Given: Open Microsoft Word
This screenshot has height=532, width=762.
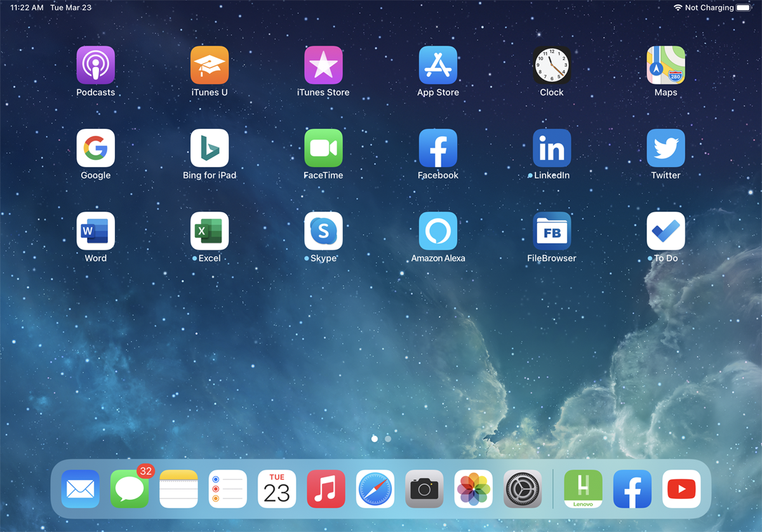Looking at the screenshot, I should click(x=96, y=231).
